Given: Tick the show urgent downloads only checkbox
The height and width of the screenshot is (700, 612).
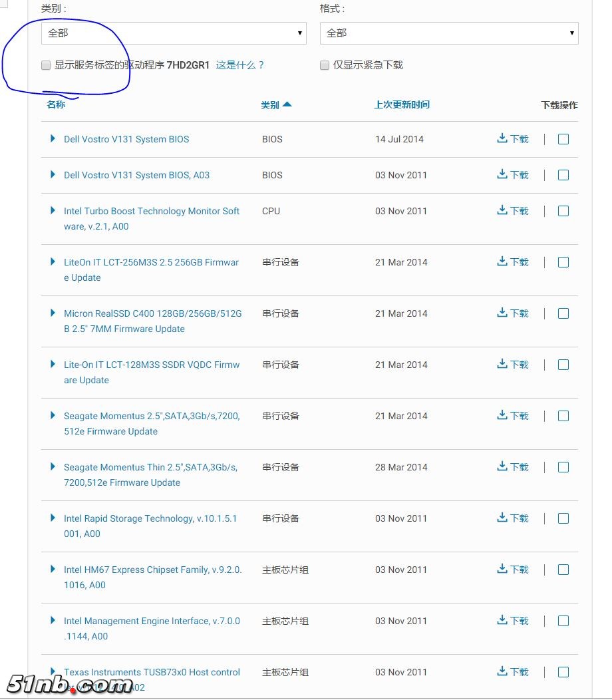Looking at the screenshot, I should point(325,65).
